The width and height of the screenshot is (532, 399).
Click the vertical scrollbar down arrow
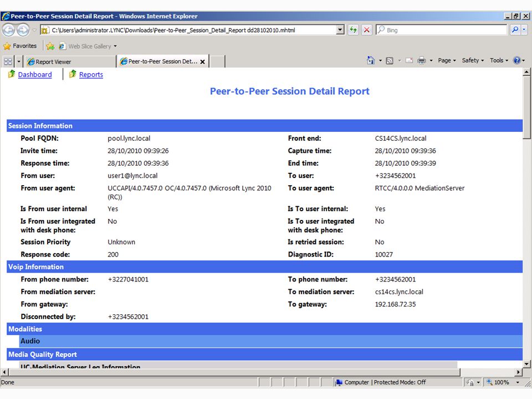pyautogui.click(x=526, y=364)
